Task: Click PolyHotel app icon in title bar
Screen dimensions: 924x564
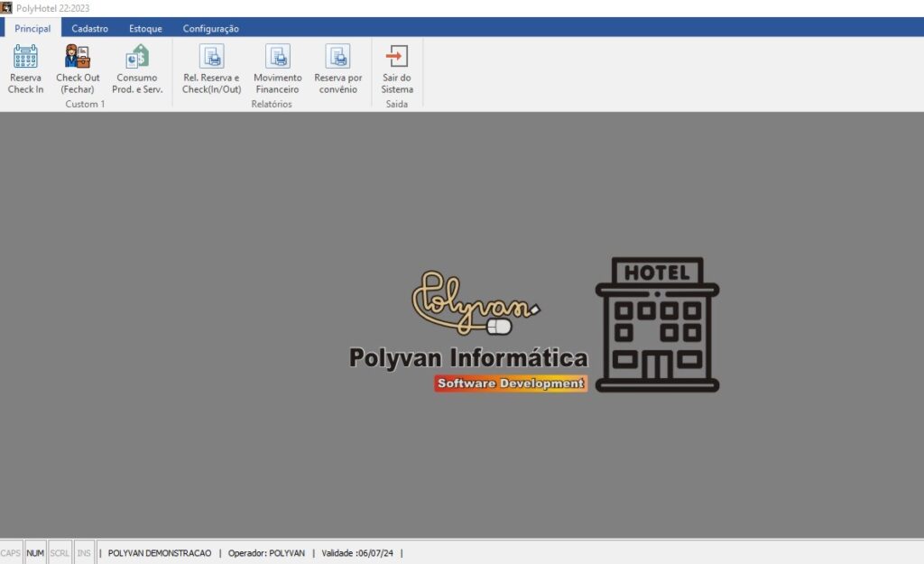Action: 6,7
